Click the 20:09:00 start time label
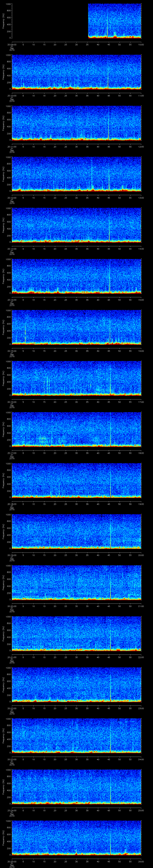 12,44
